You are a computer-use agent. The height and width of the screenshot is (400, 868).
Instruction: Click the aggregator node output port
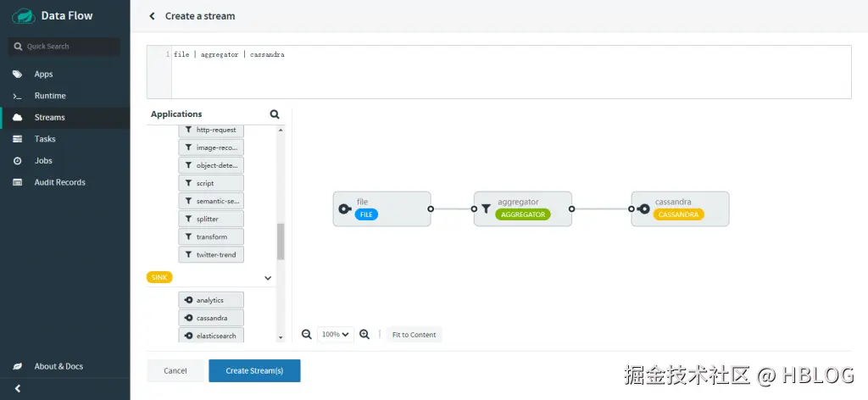coord(572,209)
